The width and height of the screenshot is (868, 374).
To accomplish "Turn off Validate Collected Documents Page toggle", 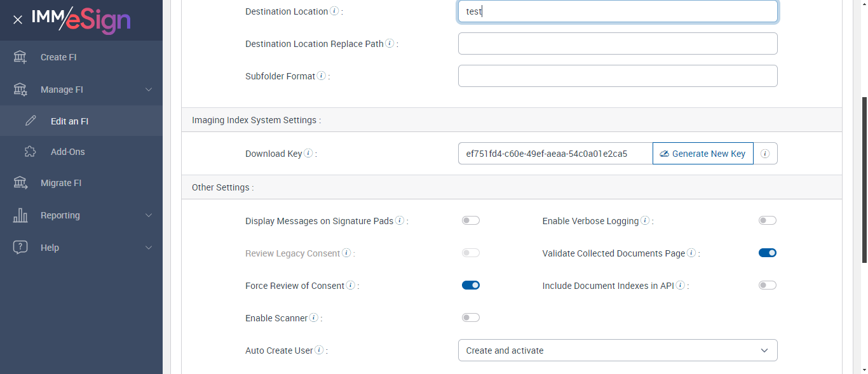I will (767, 253).
